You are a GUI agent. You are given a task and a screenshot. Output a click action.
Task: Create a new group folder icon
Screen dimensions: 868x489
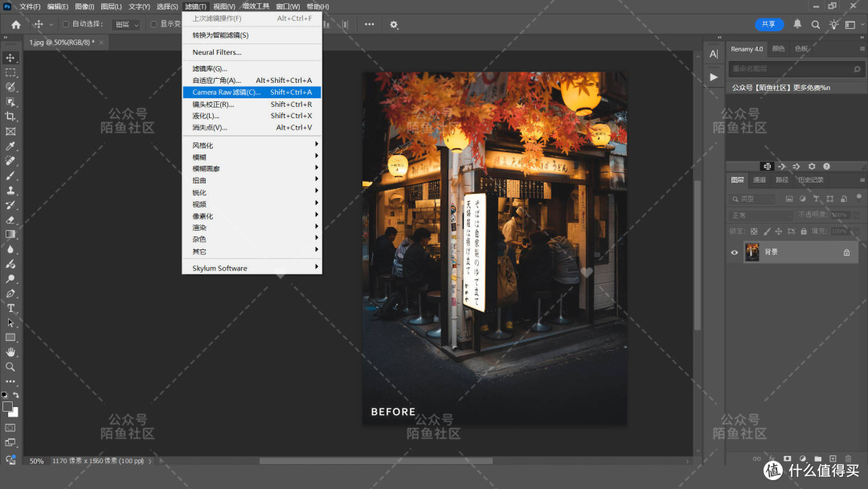[817, 458]
